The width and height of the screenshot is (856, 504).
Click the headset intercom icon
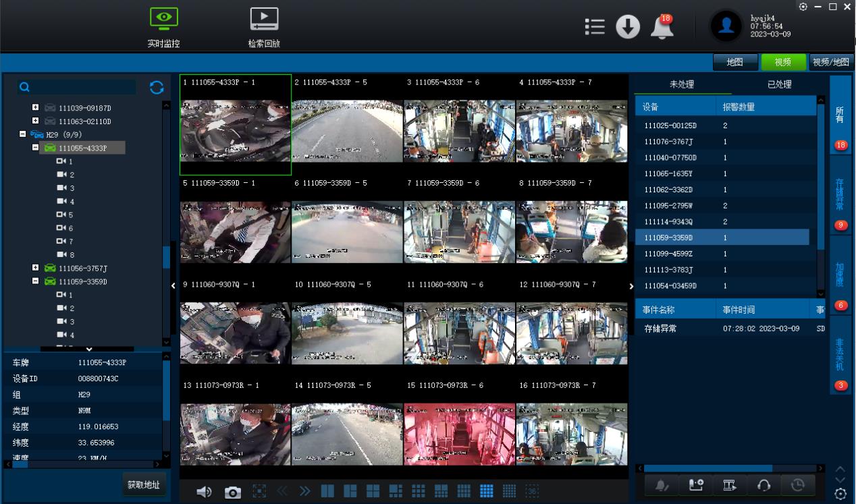pos(764,485)
